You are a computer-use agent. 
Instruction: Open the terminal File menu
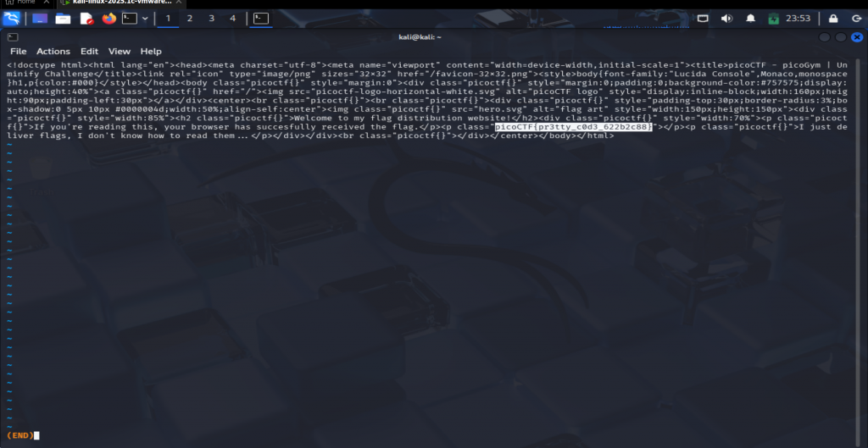(x=19, y=51)
